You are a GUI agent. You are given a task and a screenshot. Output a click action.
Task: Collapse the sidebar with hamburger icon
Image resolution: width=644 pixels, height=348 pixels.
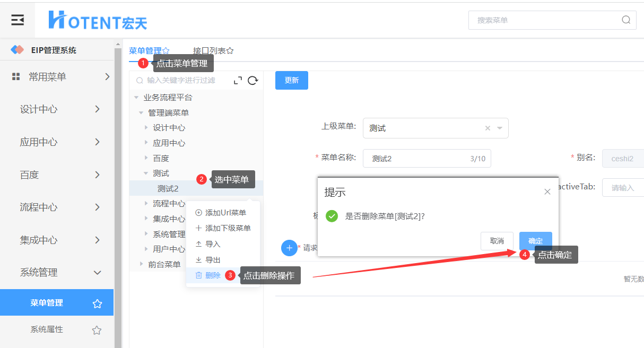click(18, 20)
